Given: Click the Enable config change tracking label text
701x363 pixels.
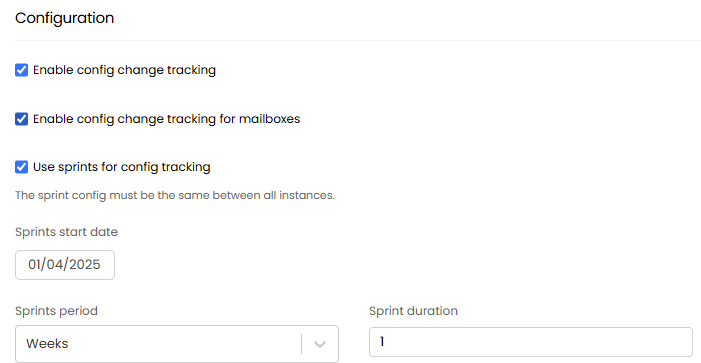Looking at the screenshot, I should (124, 70).
